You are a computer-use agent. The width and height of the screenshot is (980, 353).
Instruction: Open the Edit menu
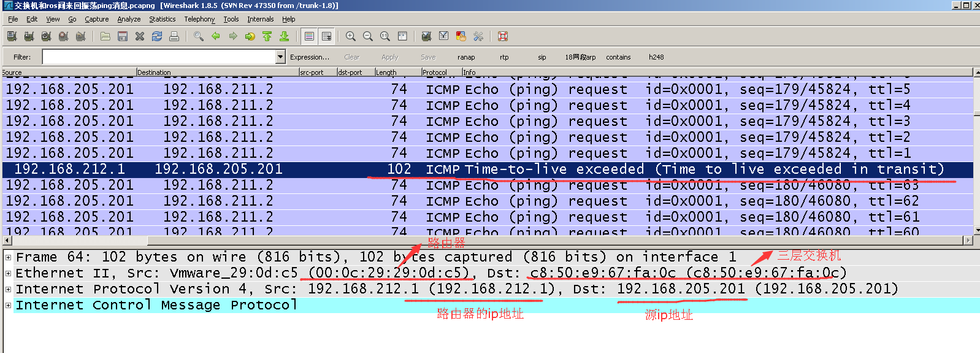click(32, 19)
